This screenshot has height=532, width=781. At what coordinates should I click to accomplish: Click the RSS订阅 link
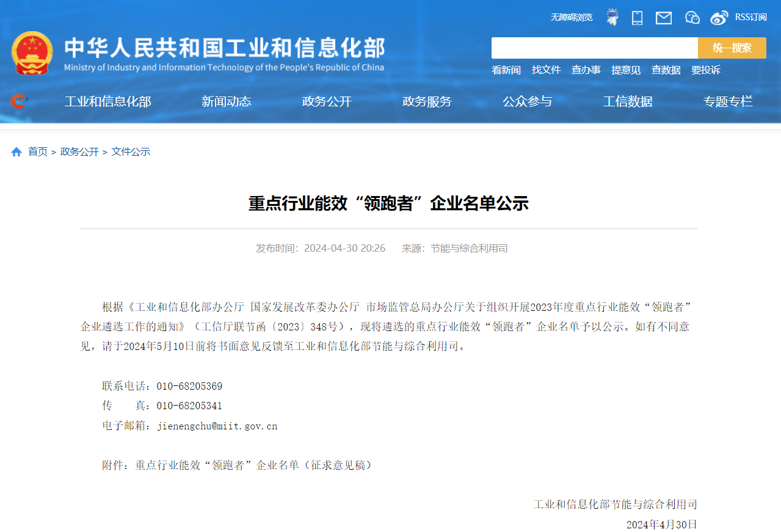point(750,17)
